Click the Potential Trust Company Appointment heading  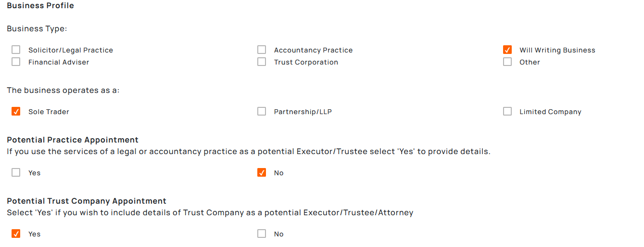tap(87, 201)
